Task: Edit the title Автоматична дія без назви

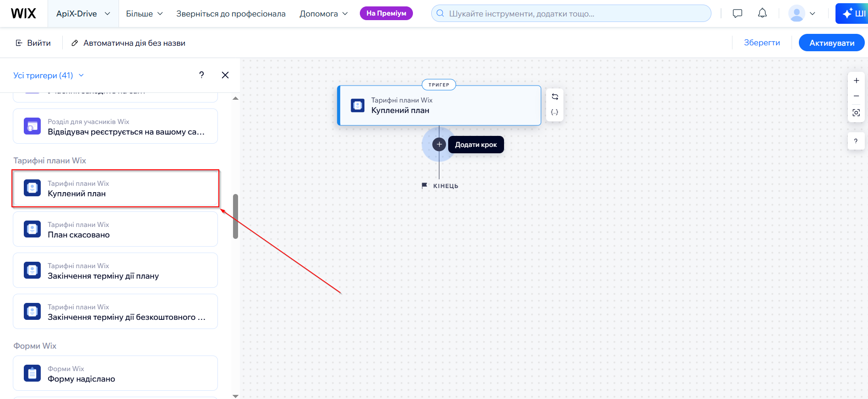Action: pyautogui.click(x=134, y=43)
